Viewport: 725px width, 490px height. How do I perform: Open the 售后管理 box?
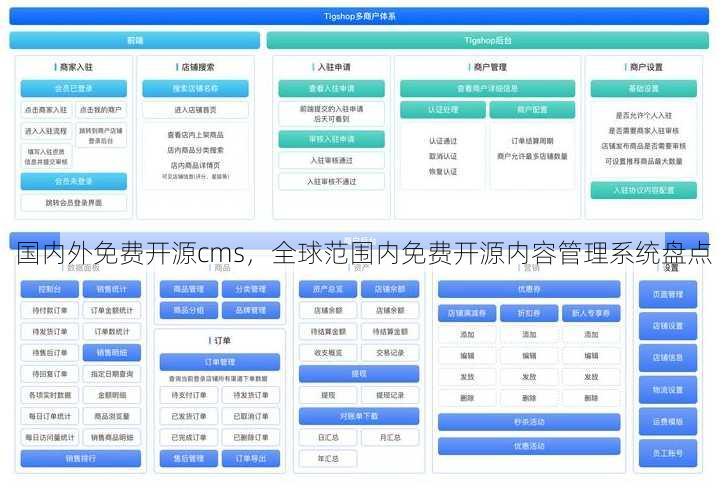pos(189,459)
